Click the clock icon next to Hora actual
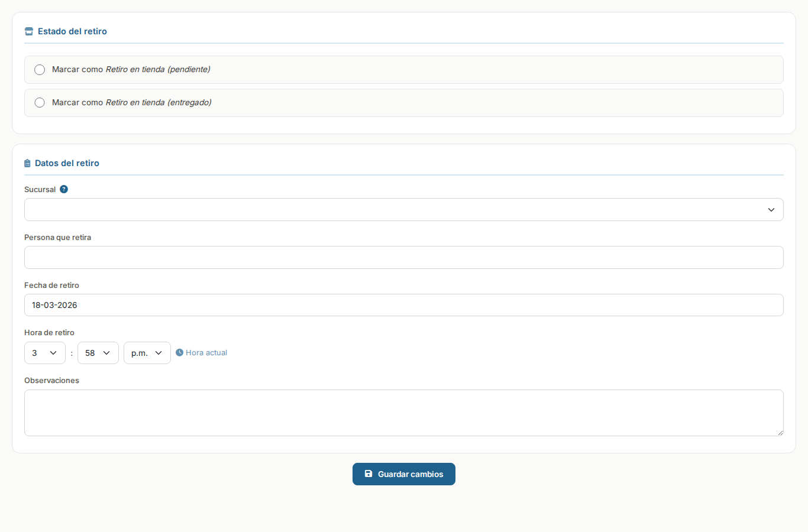This screenshot has height=532, width=808. [x=179, y=352]
